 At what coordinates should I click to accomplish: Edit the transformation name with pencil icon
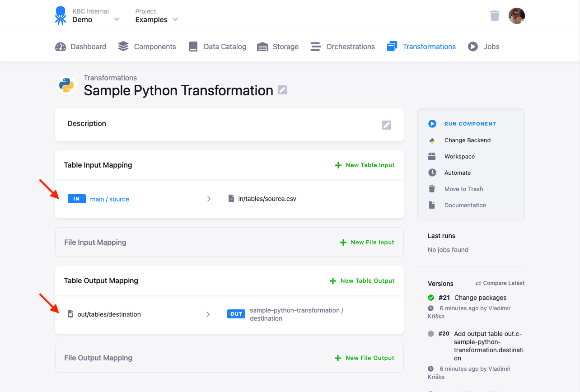tap(282, 90)
